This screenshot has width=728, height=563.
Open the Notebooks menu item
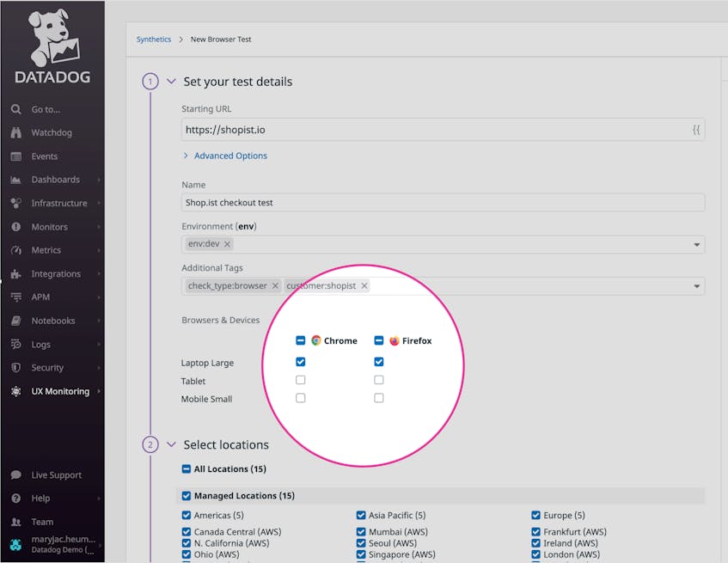point(53,321)
